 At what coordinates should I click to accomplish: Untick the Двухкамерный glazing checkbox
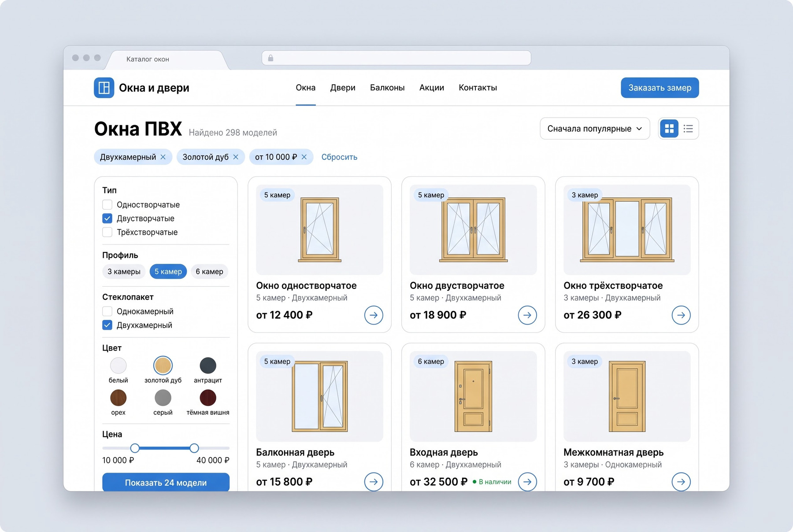107,325
